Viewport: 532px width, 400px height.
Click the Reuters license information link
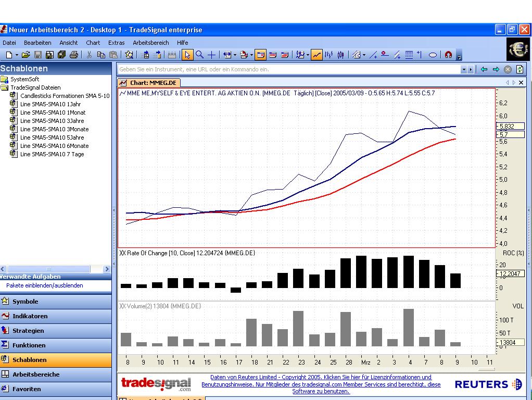(321, 384)
